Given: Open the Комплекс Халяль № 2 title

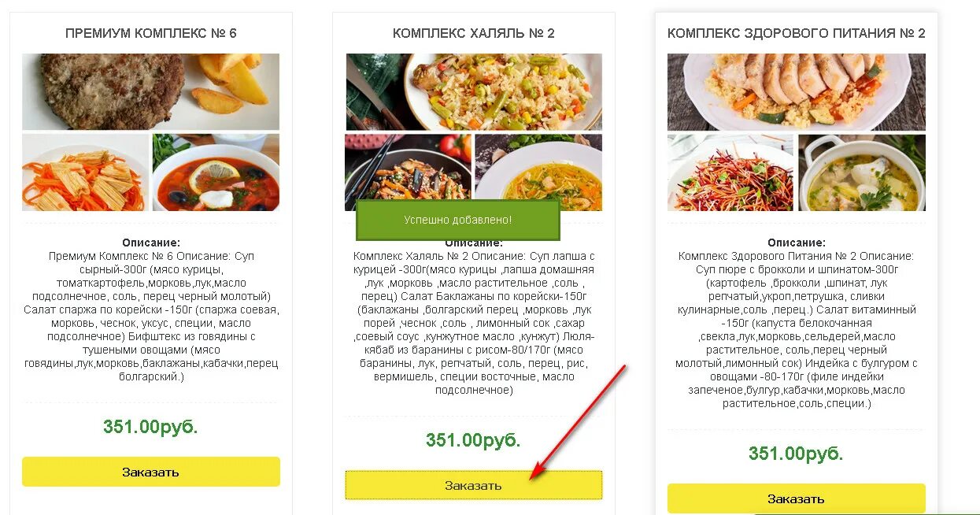Looking at the screenshot, I should [x=474, y=33].
